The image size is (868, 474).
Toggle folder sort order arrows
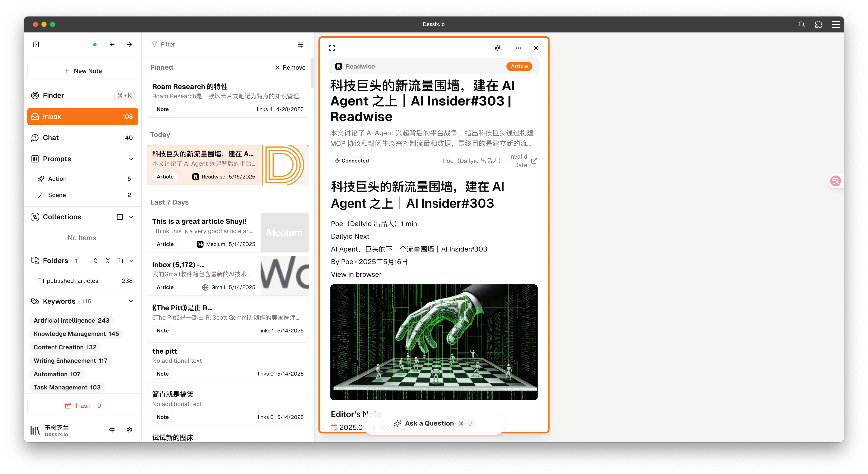[x=96, y=261]
